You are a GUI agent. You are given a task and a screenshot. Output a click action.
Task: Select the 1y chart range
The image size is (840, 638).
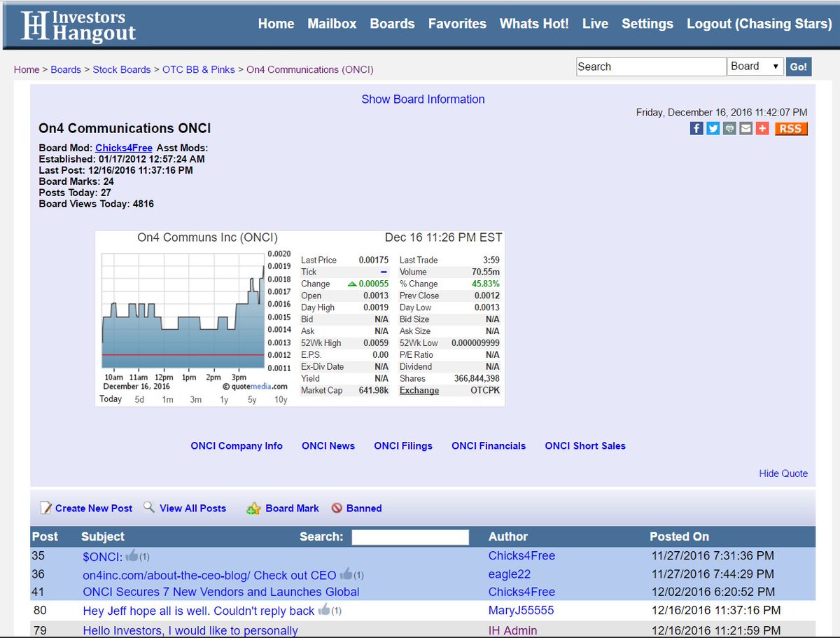[x=223, y=399]
